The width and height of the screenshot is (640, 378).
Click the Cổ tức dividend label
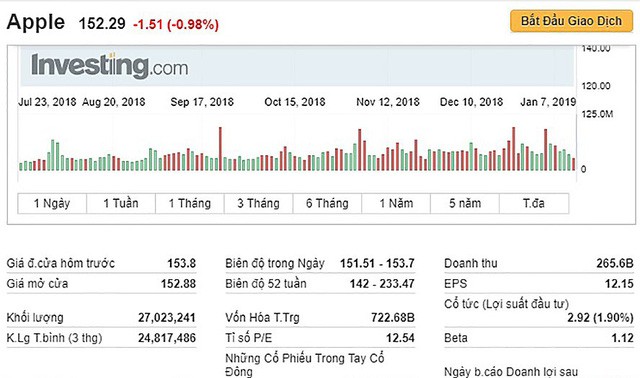[x=507, y=304]
